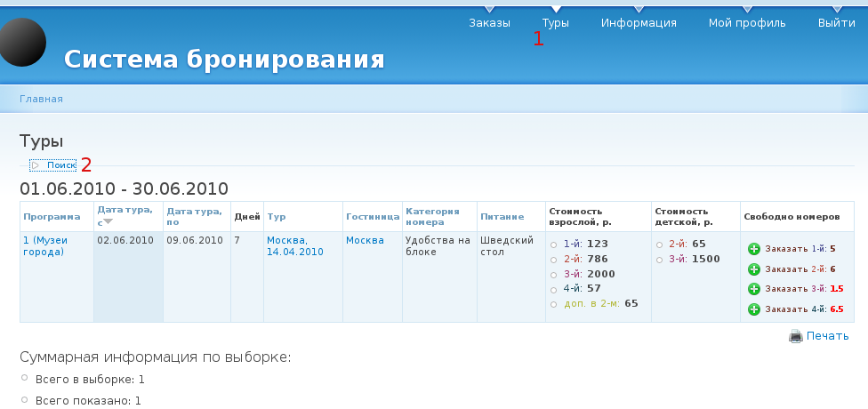Click the Главная breadcrumb link

point(41,99)
